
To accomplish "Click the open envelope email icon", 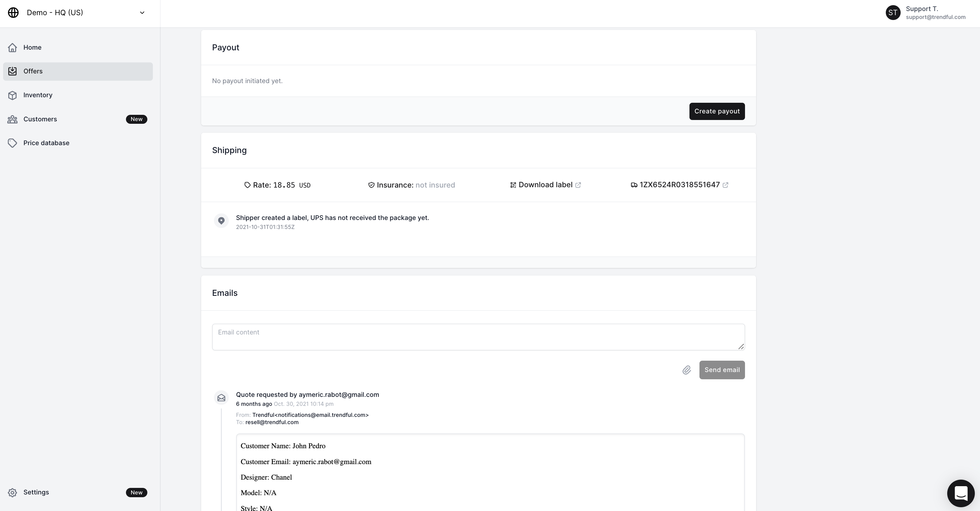I will [x=221, y=398].
